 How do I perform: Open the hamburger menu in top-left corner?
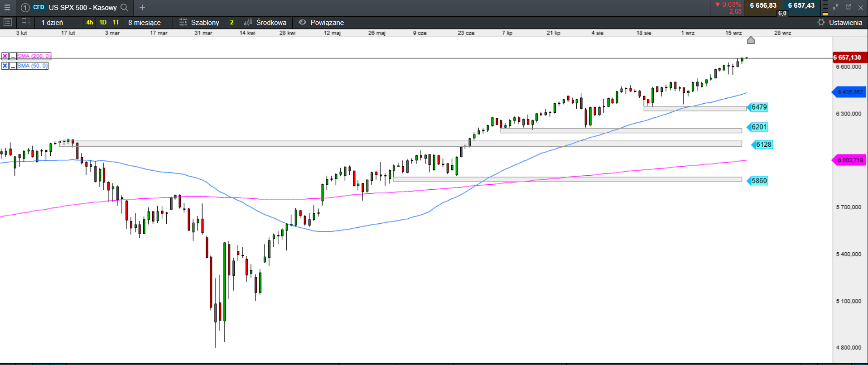pyautogui.click(x=7, y=7)
